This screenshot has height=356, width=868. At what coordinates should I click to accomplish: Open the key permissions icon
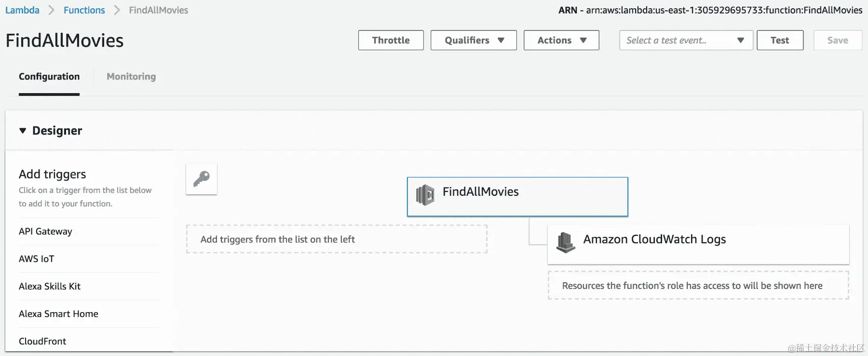point(202,179)
